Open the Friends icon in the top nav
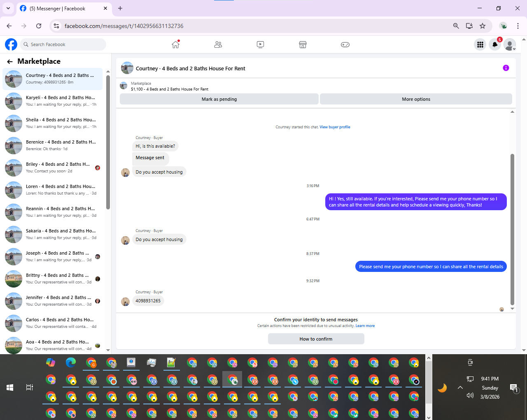Viewport: 527px width, 420px height. (218, 44)
